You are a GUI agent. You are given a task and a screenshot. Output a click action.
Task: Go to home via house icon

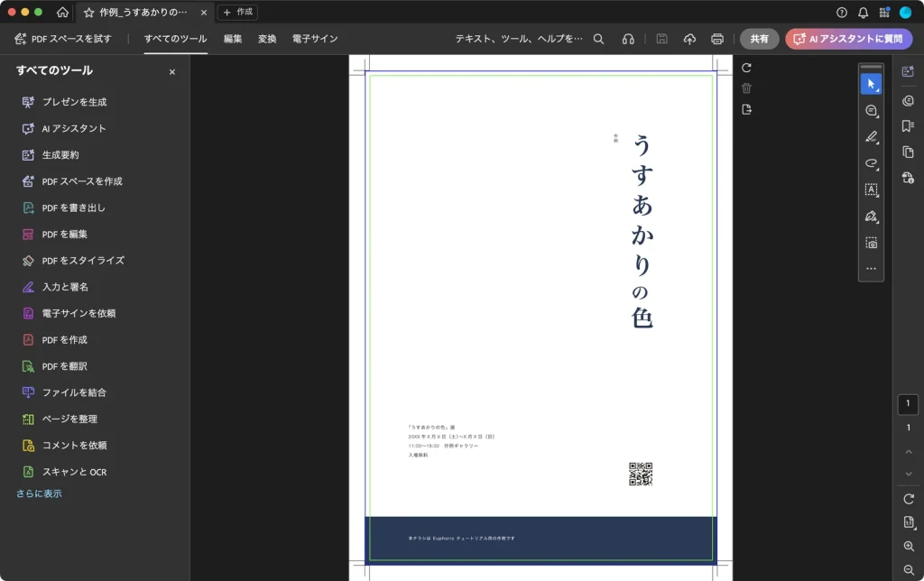click(62, 12)
